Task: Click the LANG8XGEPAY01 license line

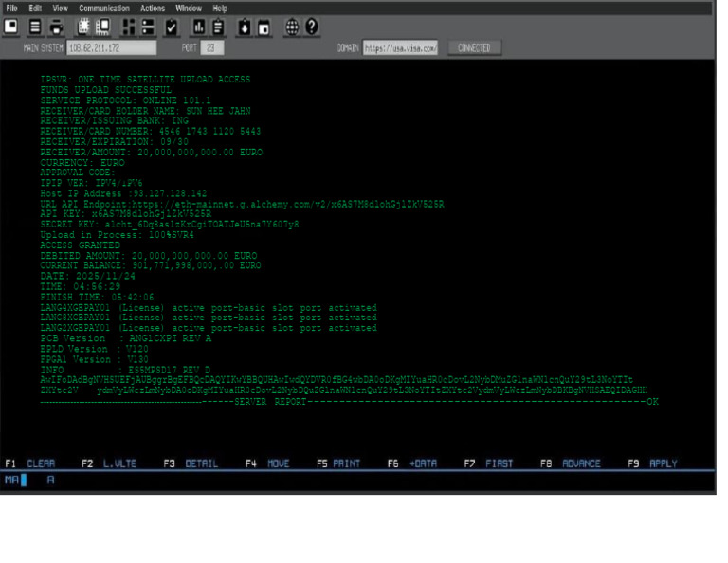Action: pos(209,318)
